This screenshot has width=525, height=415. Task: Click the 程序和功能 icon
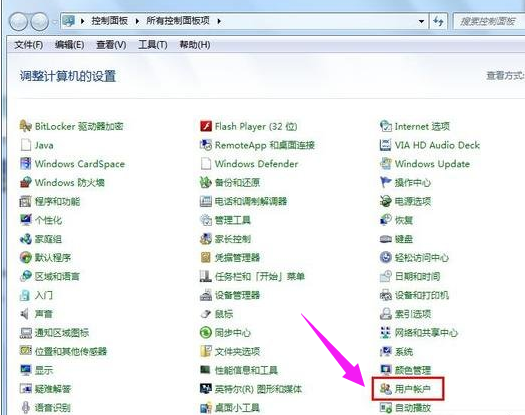25,201
